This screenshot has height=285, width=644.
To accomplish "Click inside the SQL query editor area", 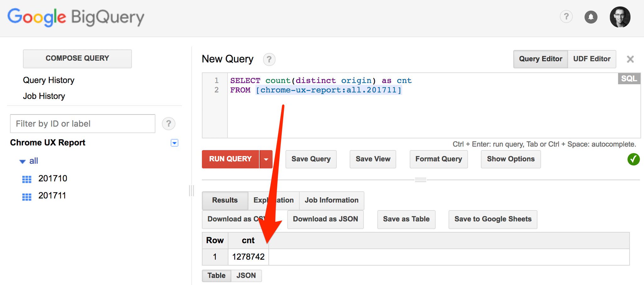I will [434, 105].
